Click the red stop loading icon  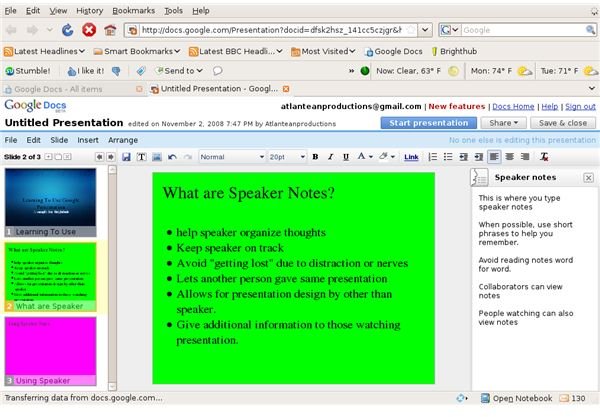click(89, 30)
